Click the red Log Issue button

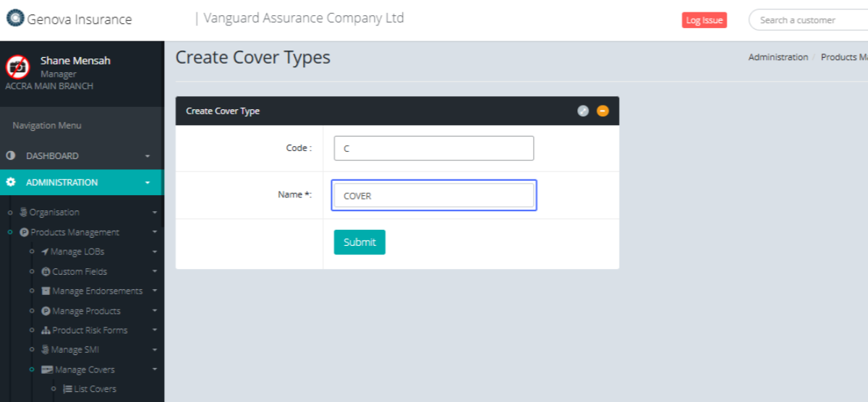click(x=704, y=20)
